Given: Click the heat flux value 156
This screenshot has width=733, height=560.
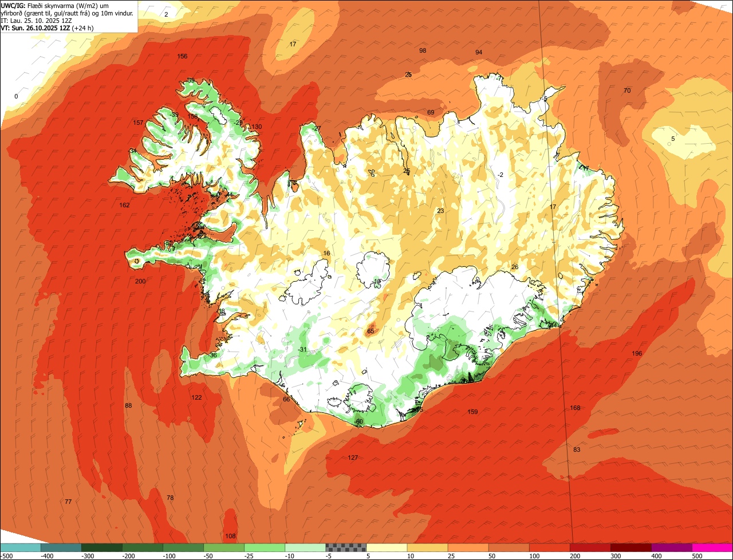Looking at the screenshot, I should pos(182,56).
